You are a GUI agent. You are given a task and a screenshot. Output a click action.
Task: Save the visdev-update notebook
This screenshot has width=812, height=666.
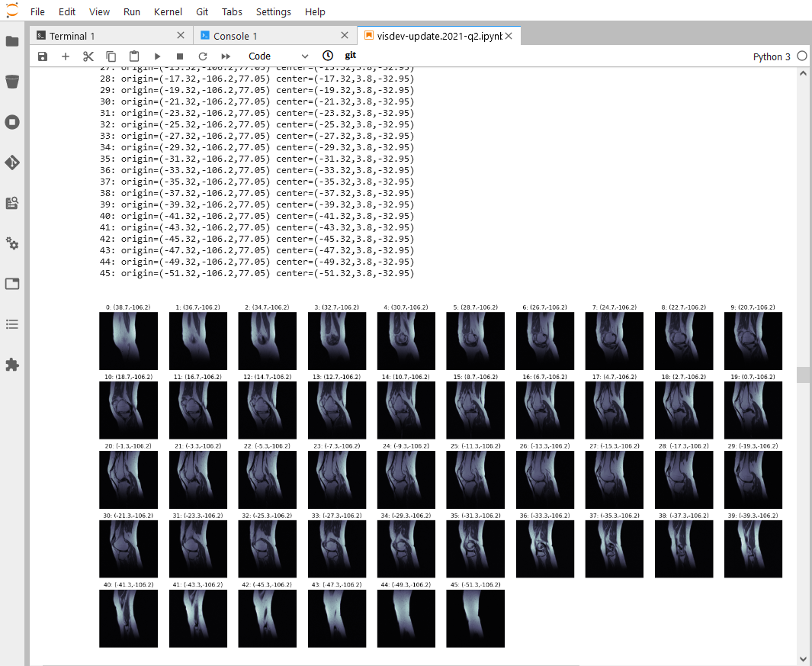tap(42, 56)
